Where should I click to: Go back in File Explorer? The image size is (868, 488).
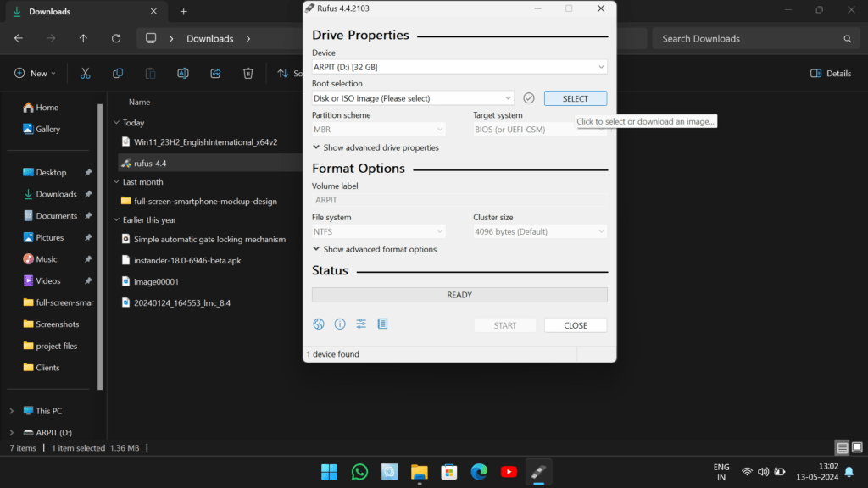coord(19,38)
